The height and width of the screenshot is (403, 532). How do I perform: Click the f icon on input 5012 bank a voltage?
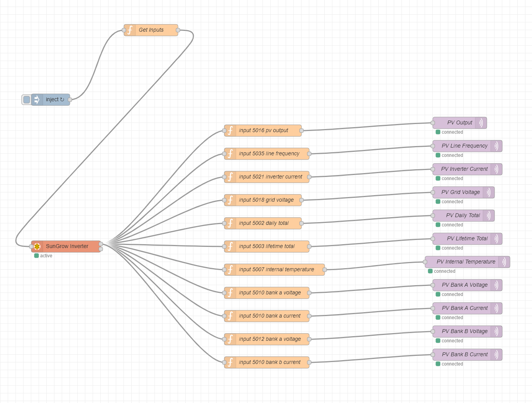tap(230, 339)
